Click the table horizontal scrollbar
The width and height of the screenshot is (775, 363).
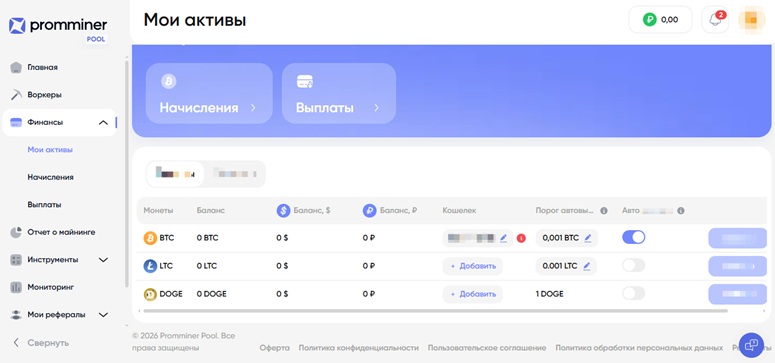pyautogui.click(x=434, y=311)
